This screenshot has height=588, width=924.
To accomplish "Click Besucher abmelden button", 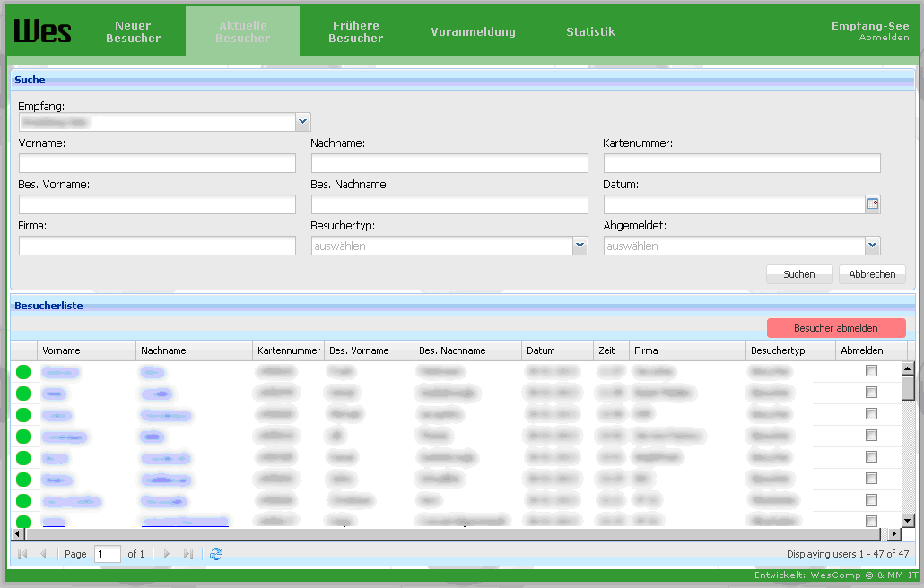I will coord(835,328).
